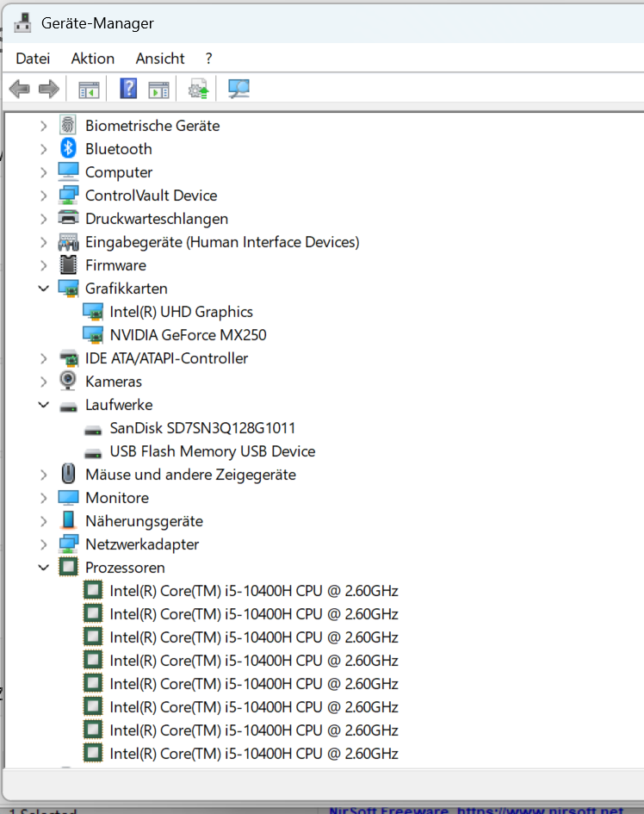Collapse the Laufwerke node
Screen dimensions: 644x814
[x=44, y=404]
